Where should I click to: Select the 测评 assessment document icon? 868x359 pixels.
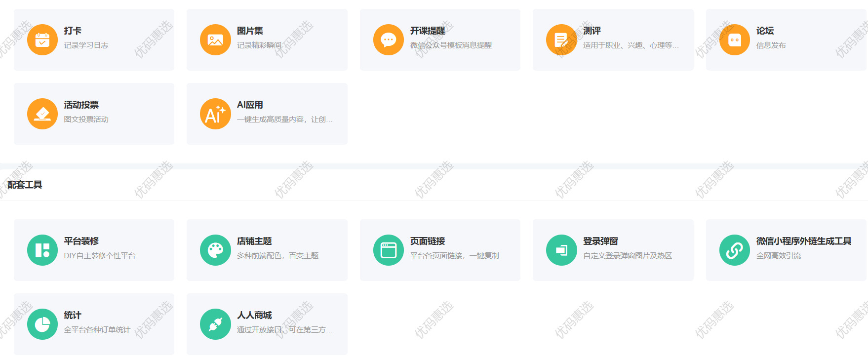click(x=561, y=40)
